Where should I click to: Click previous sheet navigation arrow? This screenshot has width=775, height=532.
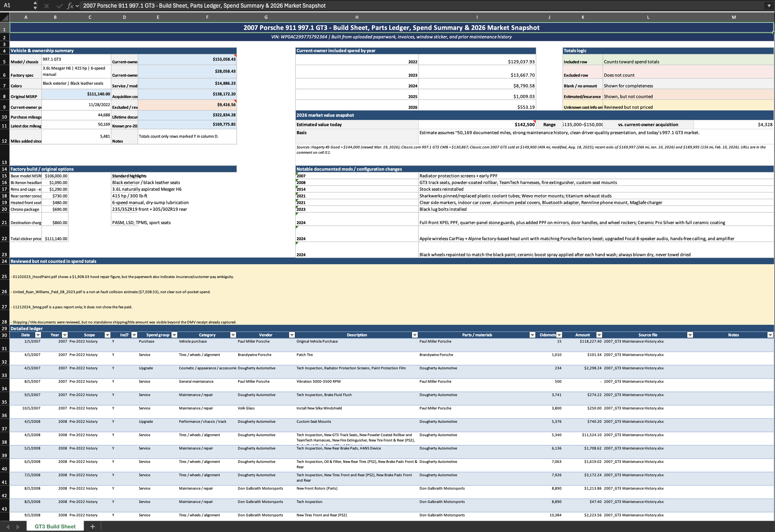[8, 527]
